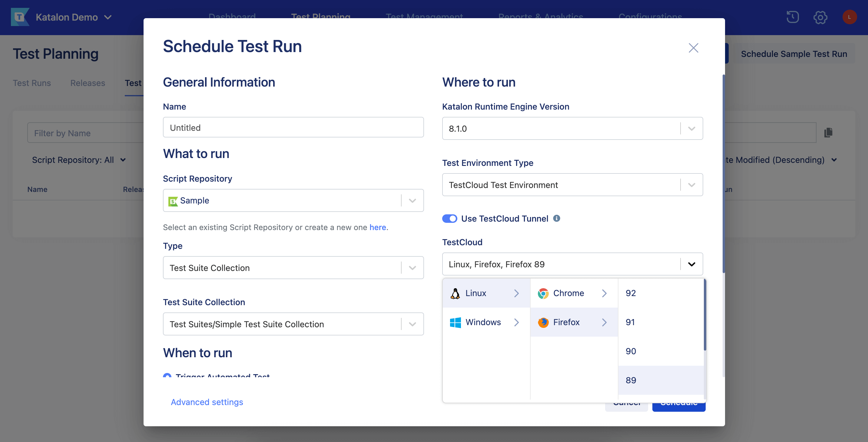Viewport: 868px width, 442px height.
Task: Expand the Windows submenu chevron
Action: [x=516, y=322]
